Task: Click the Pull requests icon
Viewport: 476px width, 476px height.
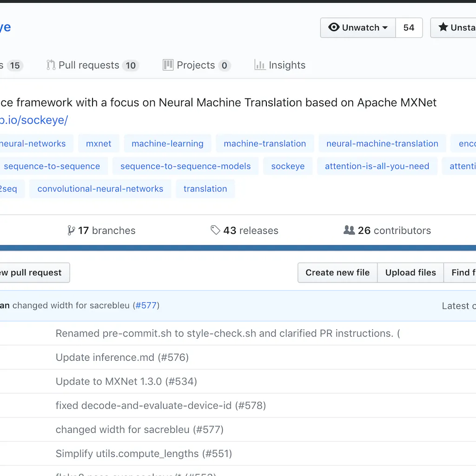Action: [51, 65]
